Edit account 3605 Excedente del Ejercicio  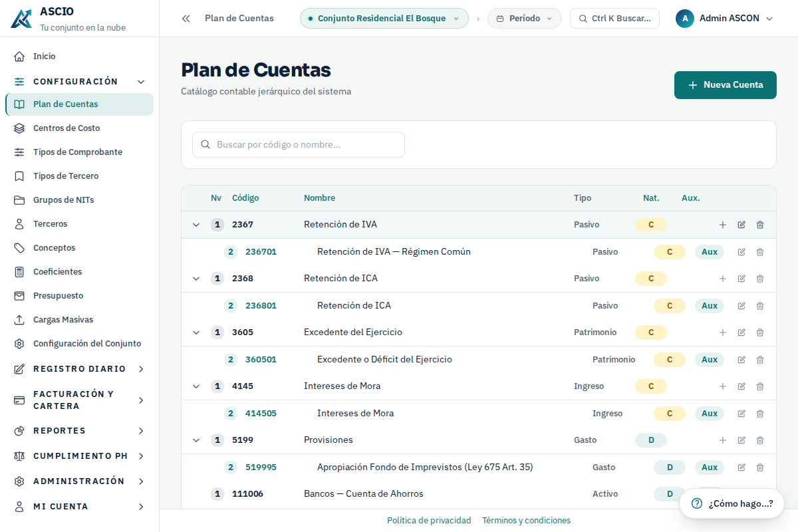coord(741,332)
